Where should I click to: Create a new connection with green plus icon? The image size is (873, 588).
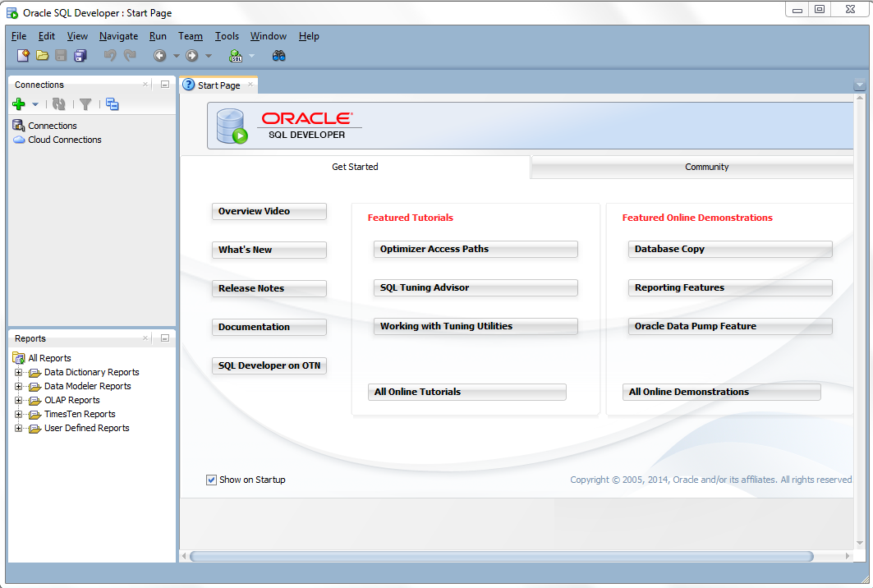click(16, 103)
